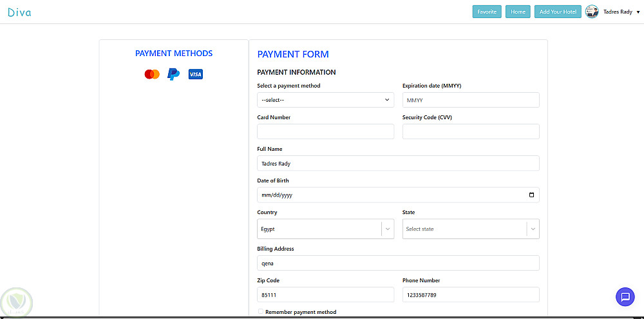Expand the Country dropdown chevron
Viewport: 644px width, 319px height.
pyautogui.click(x=388, y=229)
